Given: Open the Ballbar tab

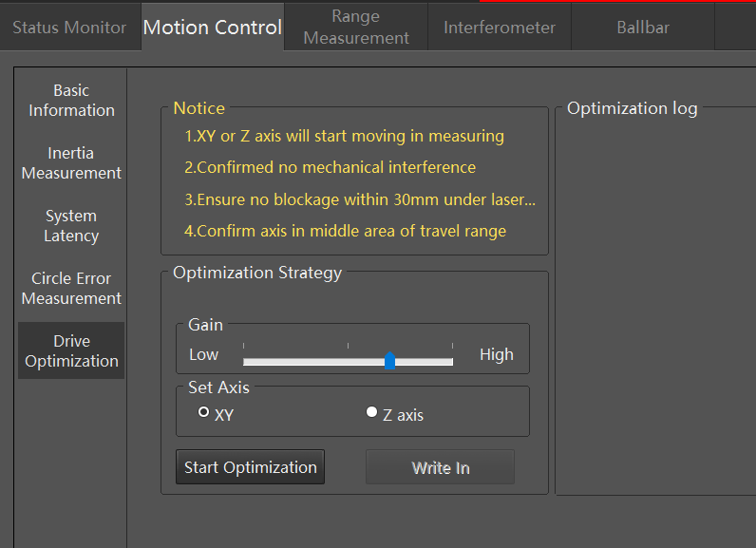Looking at the screenshot, I should (x=643, y=27).
